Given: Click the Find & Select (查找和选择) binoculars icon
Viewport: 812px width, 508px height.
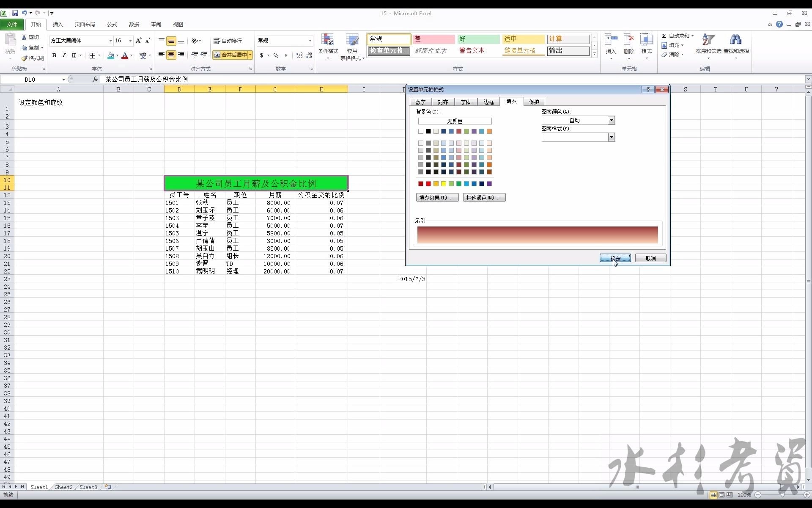Looking at the screenshot, I should 736,40.
